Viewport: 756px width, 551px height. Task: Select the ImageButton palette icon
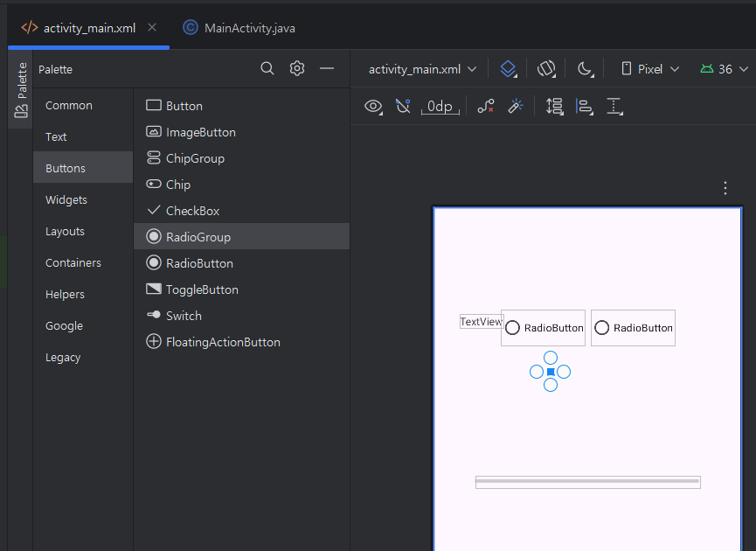click(x=153, y=131)
